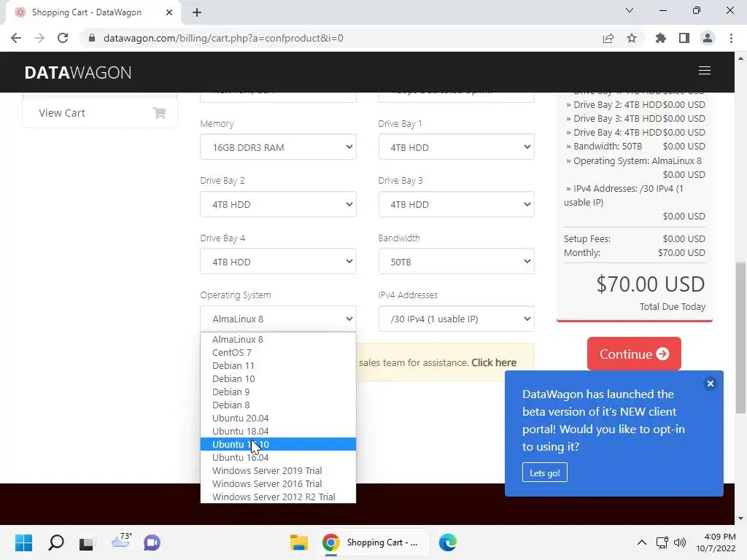Expand the Drive Bay 4 dropdown
Viewport: 747px width, 560px height.
point(278,262)
